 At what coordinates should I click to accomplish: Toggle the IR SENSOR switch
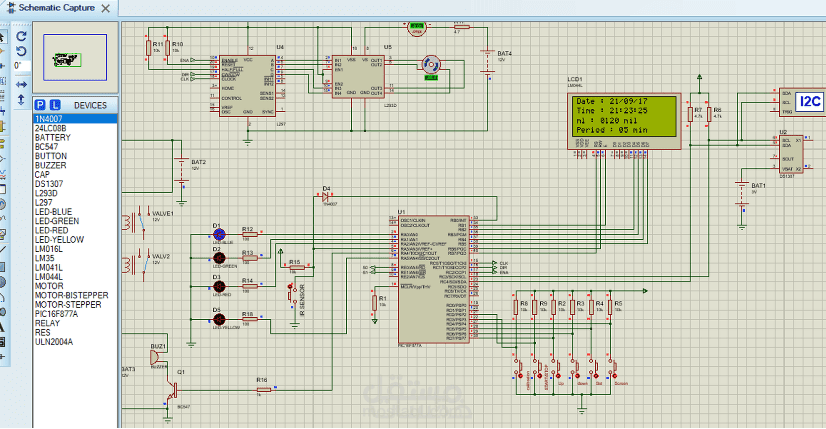tap(290, 294)
